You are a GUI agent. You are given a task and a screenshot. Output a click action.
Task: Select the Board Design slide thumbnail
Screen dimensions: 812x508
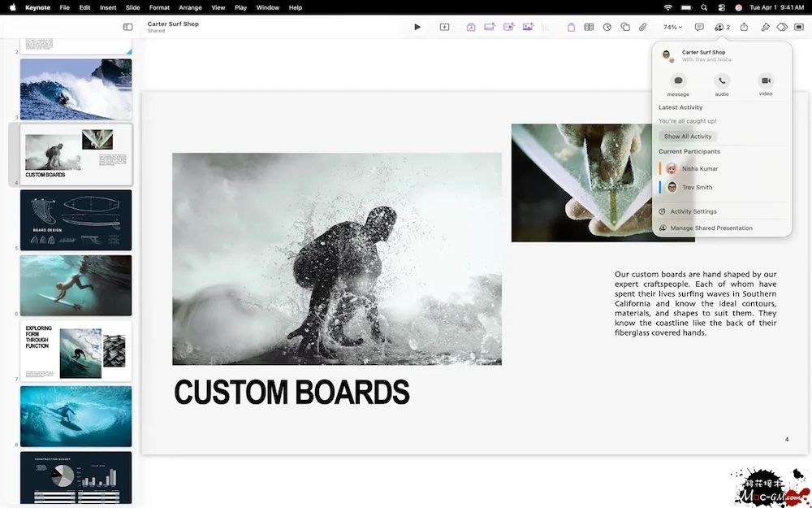[x=76, y=219]
